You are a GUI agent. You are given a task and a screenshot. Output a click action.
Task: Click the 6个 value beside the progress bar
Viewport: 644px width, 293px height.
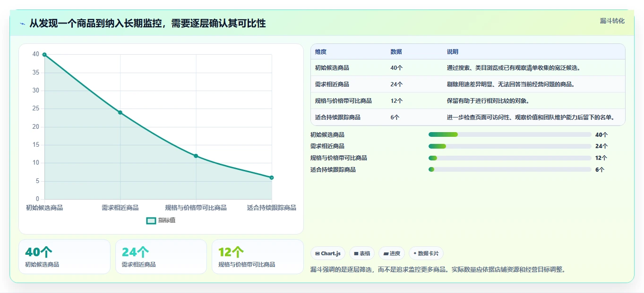click(x=600, y=170)
